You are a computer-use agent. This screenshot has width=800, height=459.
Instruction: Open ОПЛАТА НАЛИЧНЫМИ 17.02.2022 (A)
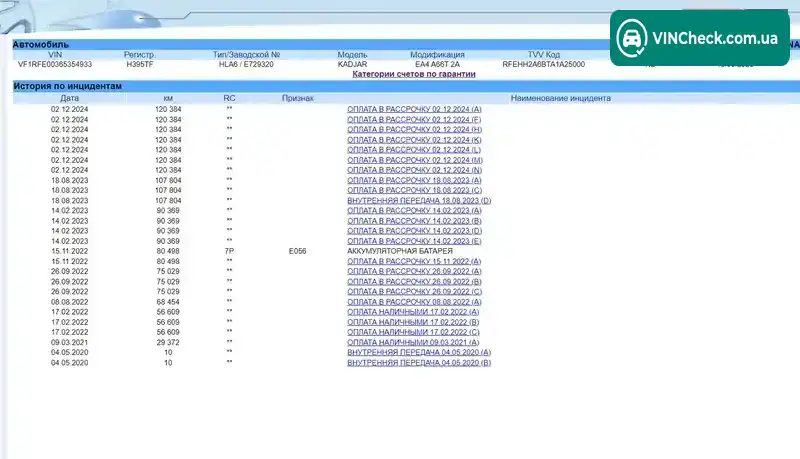(x=413, y=312)
